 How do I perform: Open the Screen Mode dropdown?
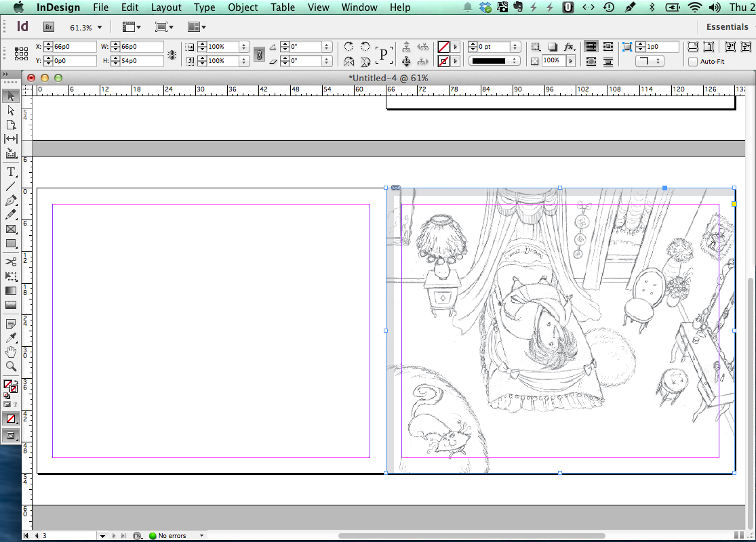(164, 27)
